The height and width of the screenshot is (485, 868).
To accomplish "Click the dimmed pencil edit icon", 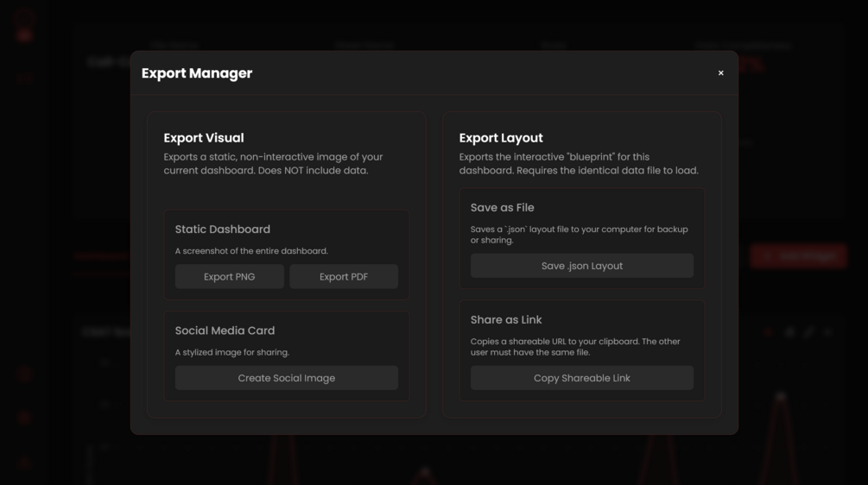I will tap(809, 331).
